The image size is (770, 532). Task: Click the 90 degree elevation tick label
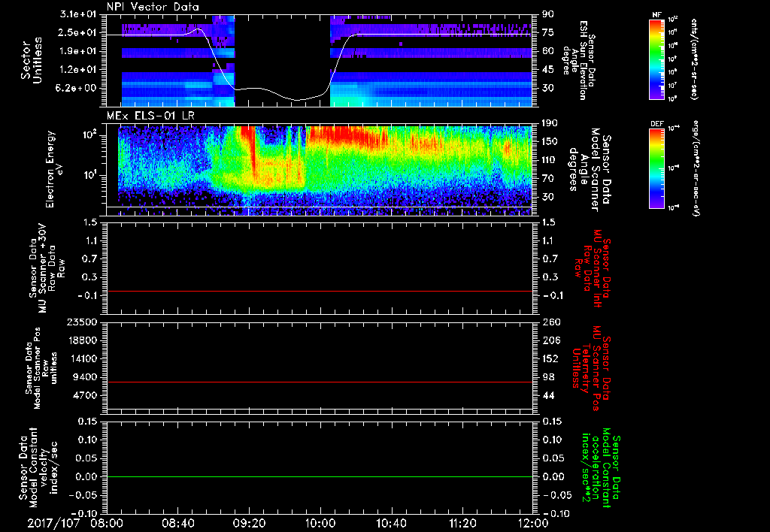tap(548, 14)
